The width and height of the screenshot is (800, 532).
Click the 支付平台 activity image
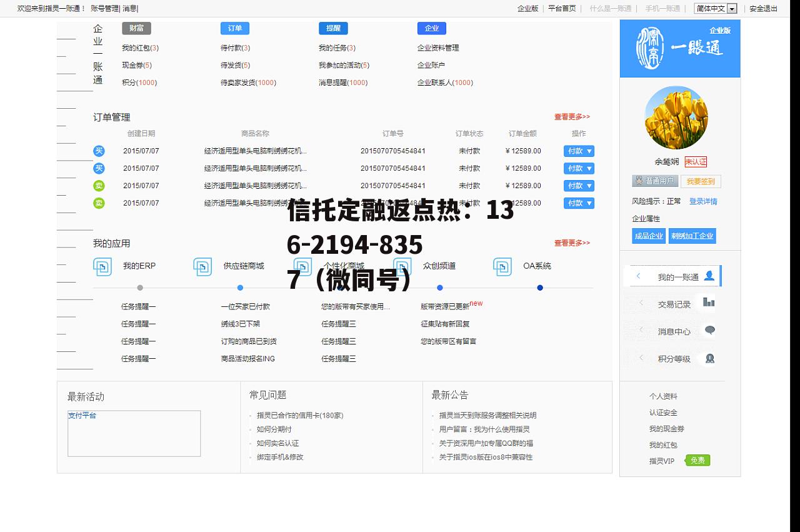tap(134, 433)
